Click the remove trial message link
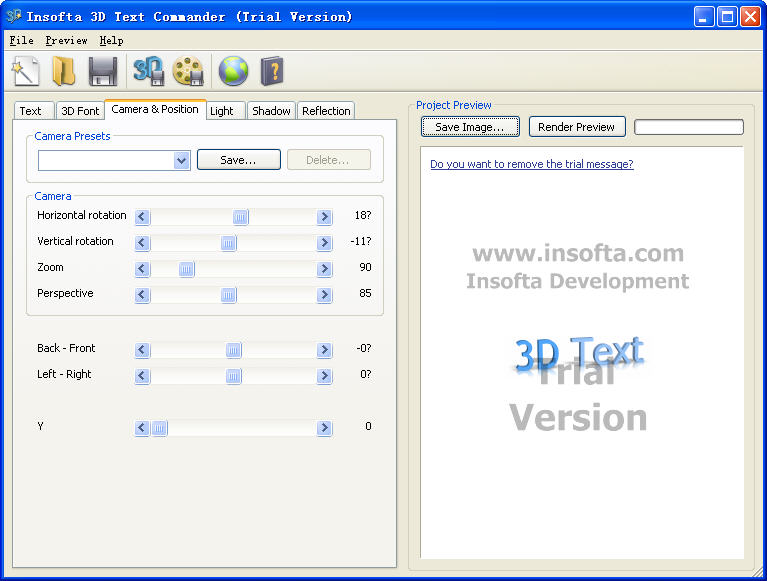This screenshot has height=581, width=767. [x=531, y=164]
